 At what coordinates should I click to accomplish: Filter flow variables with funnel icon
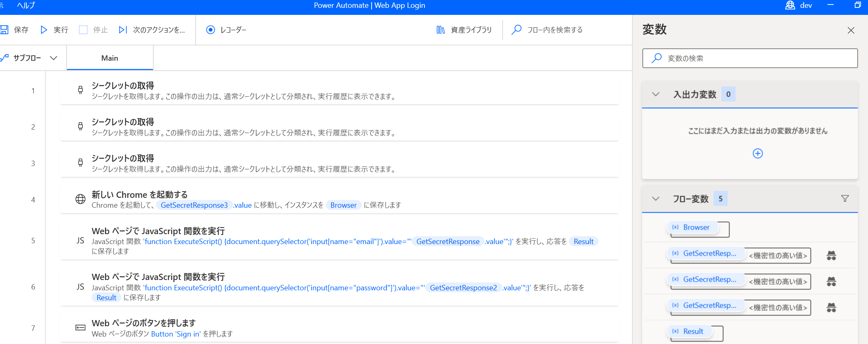coord(845,199)
